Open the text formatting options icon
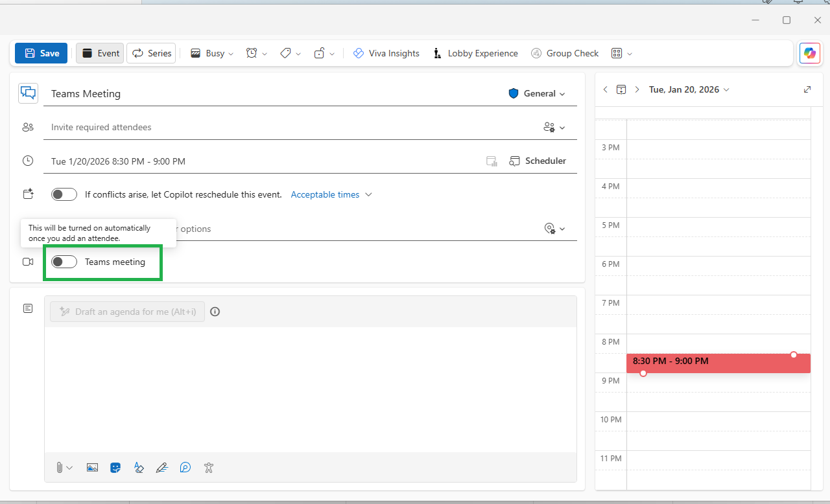830x504 pixels. [x=139, y=467]
